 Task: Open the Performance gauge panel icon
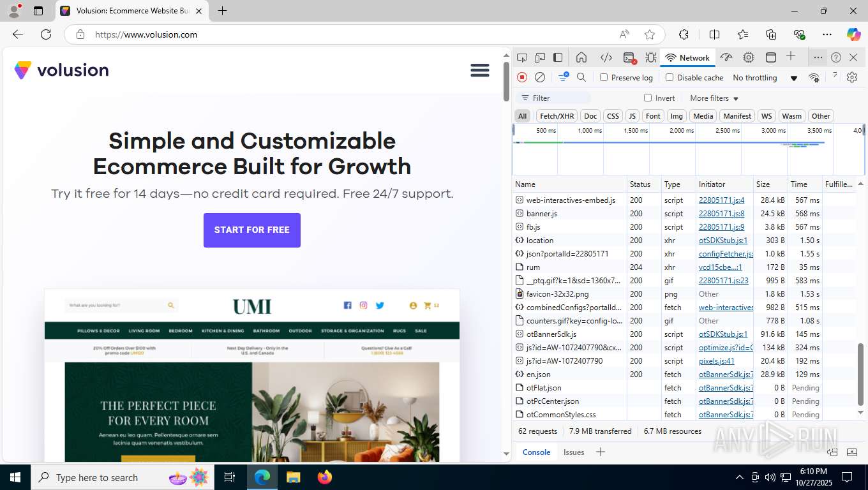click(726, 57)
